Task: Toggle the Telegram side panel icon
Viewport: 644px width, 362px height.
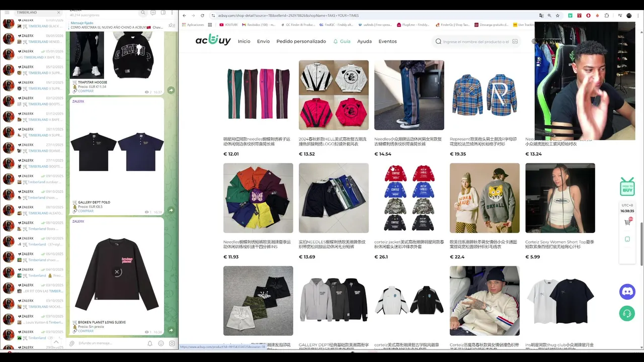Action: [163, 13]
